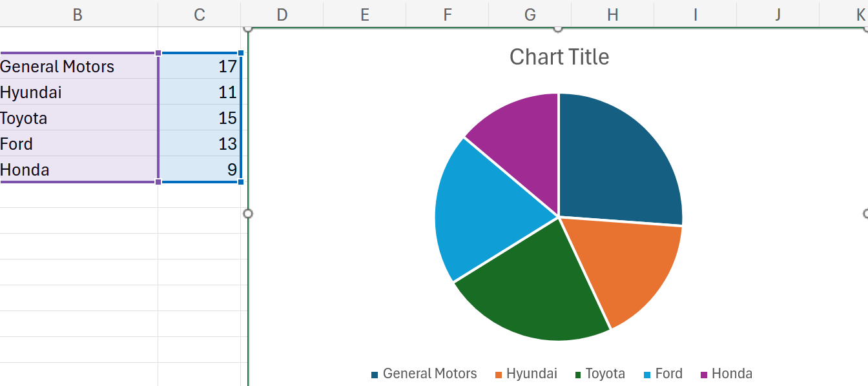Click the General Motors legend entry
Image resolution: width=868 pixels, height=386 pixels.
tap(424, 374)
